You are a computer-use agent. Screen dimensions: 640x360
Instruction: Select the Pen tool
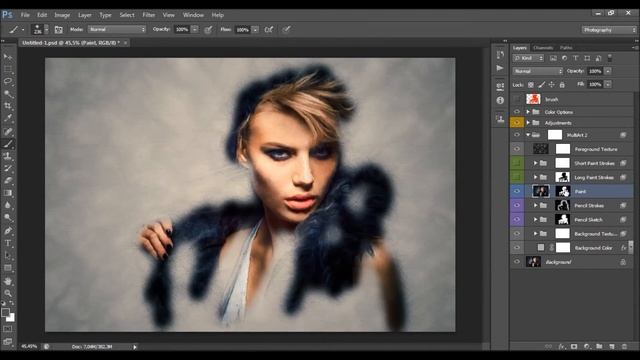click(8, 231)
